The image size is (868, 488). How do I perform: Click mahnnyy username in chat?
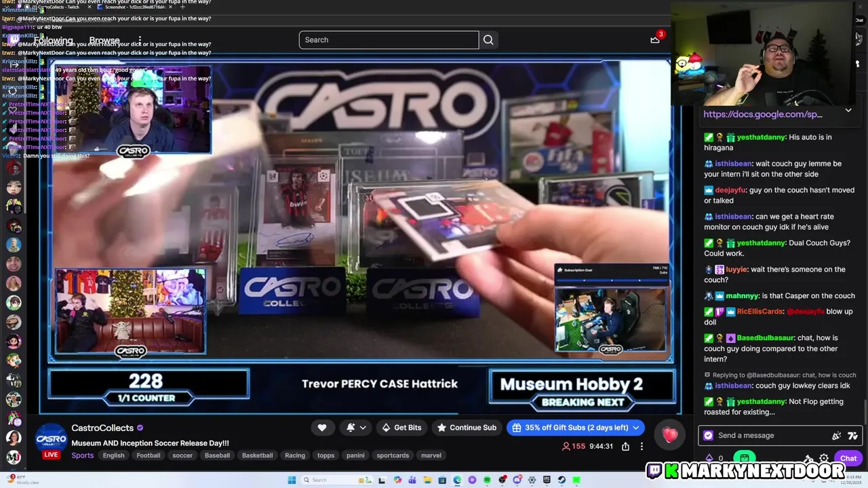742,296
